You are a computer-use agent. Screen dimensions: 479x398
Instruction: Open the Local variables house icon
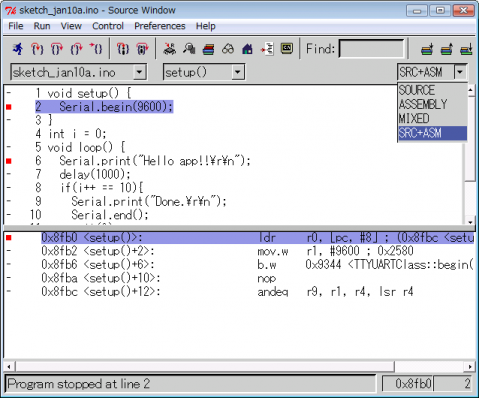pyautogui.click(x=247, y=49)
